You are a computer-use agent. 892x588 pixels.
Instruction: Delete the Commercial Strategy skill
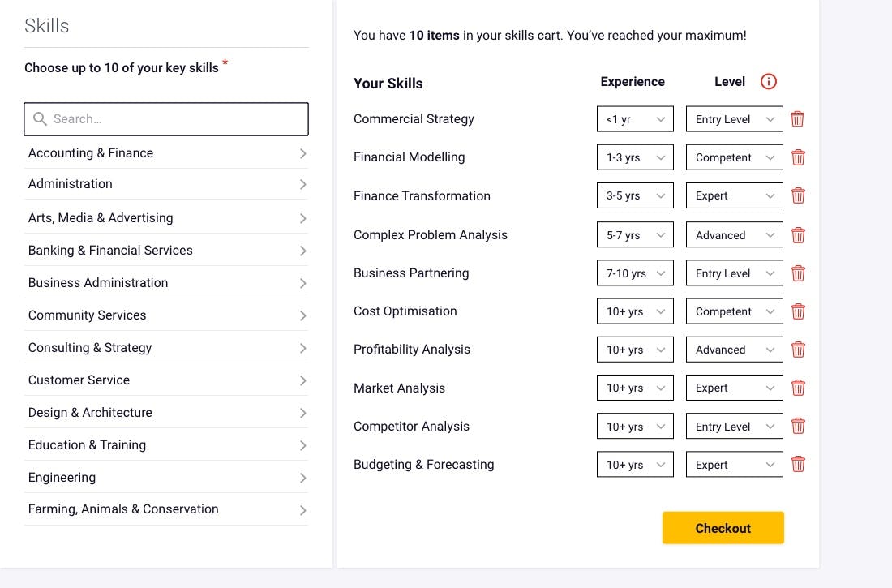pyautogui.click(x=798, y=119)
